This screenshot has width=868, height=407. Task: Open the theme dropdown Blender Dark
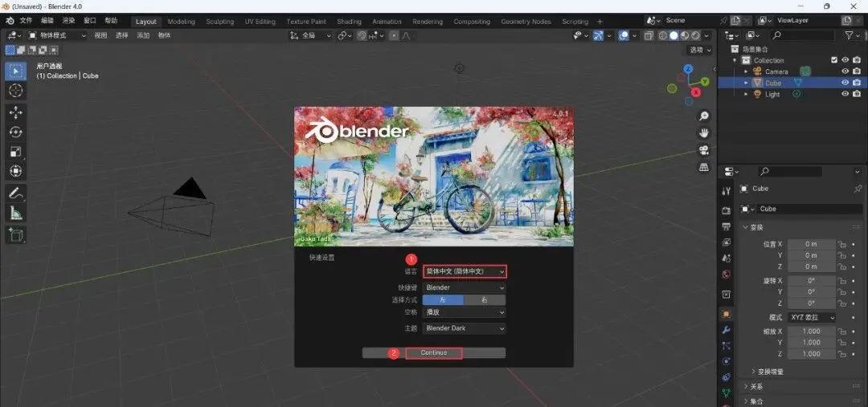tap(465, 328)
